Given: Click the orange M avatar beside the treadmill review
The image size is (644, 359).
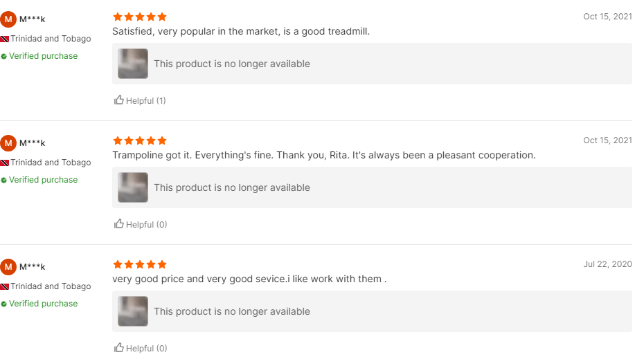Looking at the screenshot, I should pyautogui.click(x=8, y=19).
